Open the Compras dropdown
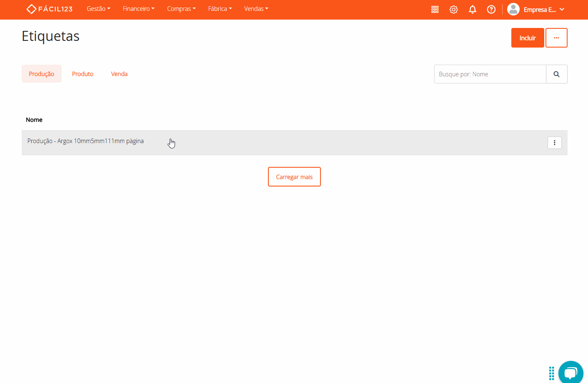588x383 pixels. click(x=181, y=9)
